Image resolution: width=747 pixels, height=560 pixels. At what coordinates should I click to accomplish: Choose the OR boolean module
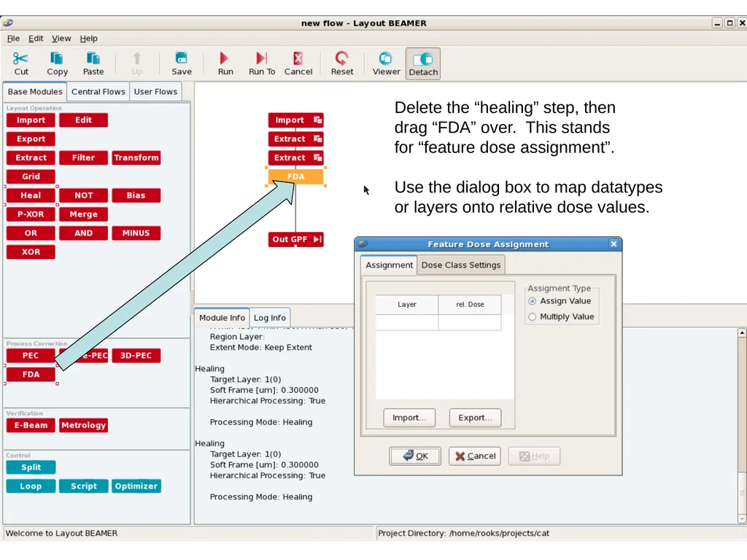(x=31, y=233)
